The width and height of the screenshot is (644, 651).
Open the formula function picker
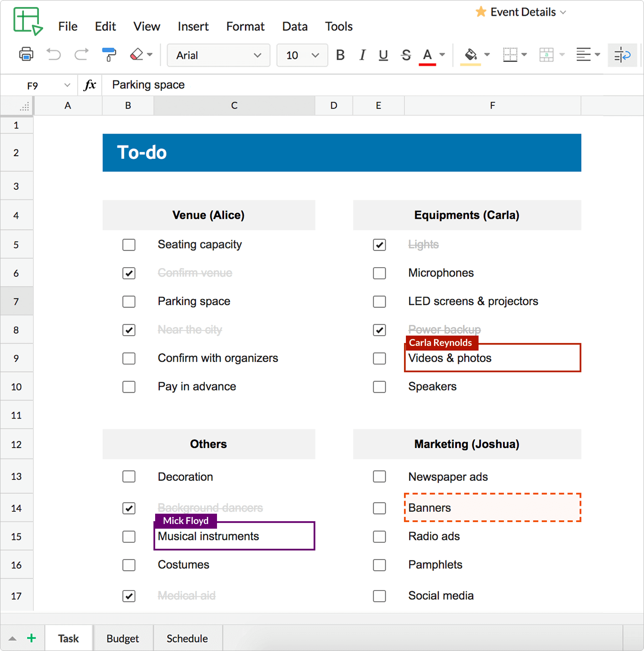tap(89, 85)
